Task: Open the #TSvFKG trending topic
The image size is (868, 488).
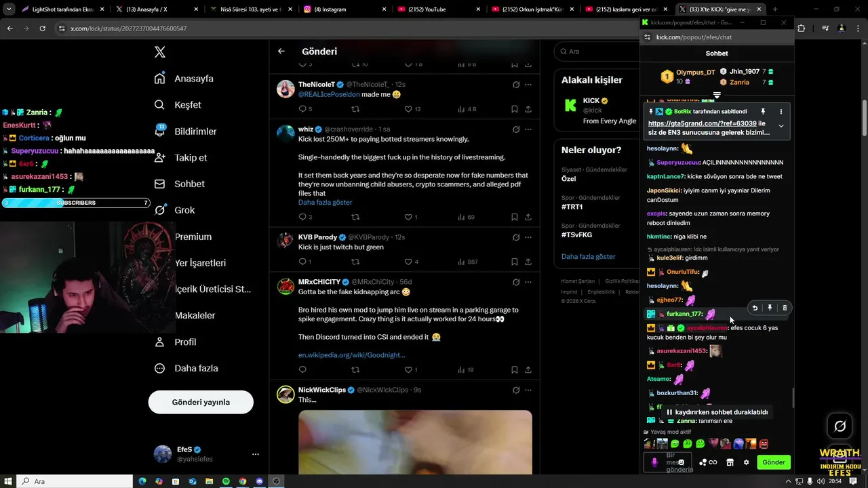Action: point(576,235)
